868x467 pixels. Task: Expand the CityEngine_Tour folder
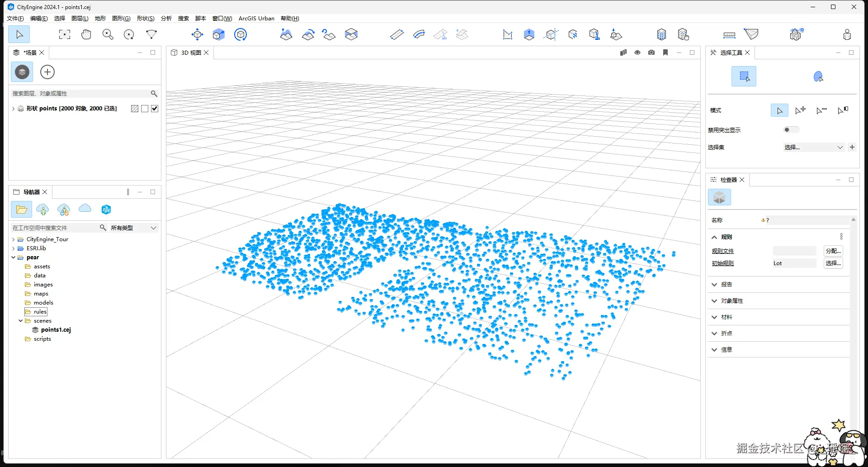14,239
